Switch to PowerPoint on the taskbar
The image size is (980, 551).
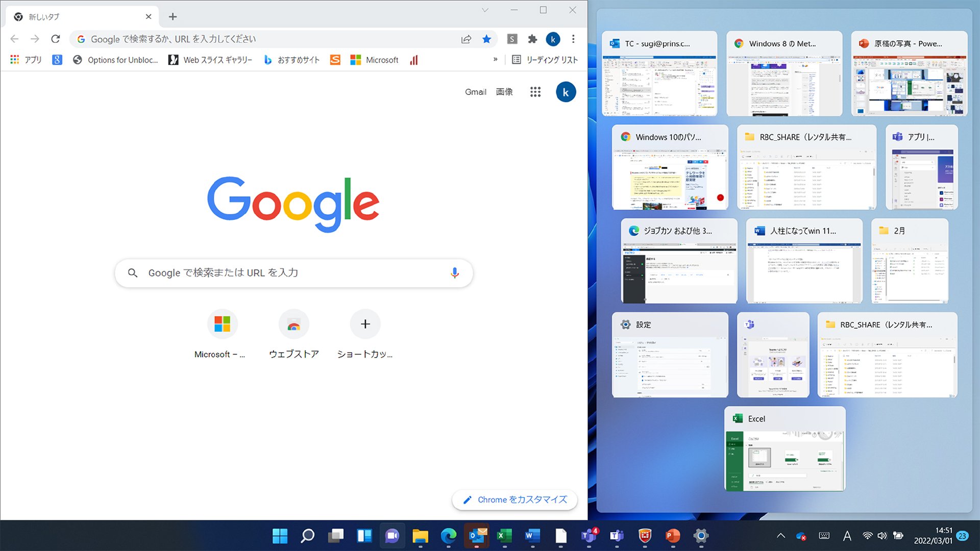(673, 536)
